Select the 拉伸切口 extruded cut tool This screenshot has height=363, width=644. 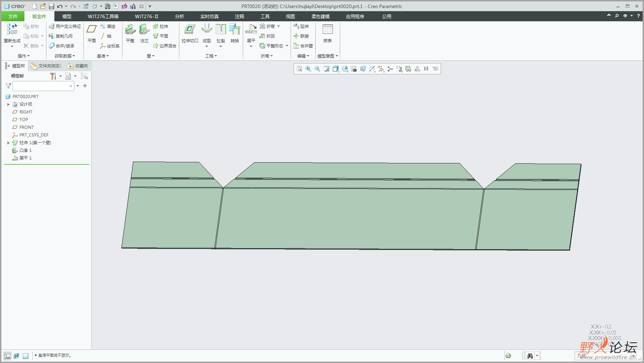point(190,34)
